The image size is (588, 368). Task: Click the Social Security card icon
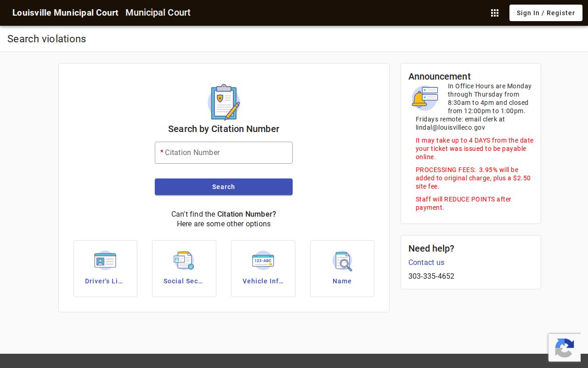tap(184, 260)
